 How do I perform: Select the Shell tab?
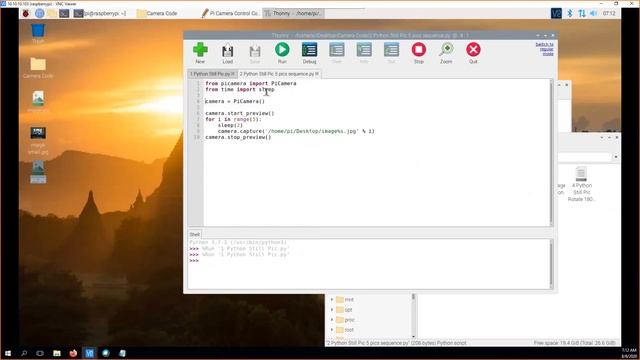[195, 234]
